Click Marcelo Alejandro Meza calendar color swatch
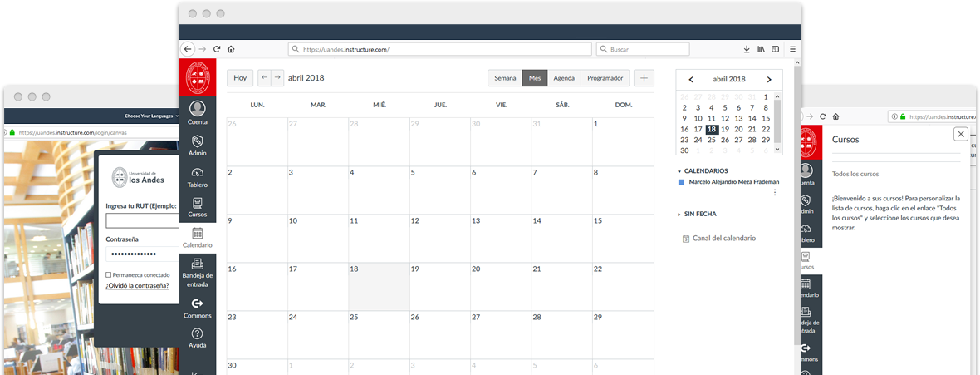 [x=682, y=182]
